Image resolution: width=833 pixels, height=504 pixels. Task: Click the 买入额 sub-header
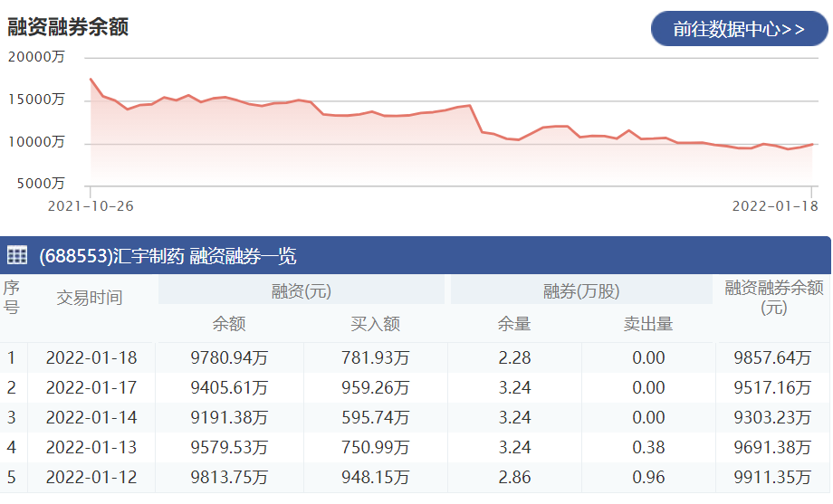tap(375, 323)
